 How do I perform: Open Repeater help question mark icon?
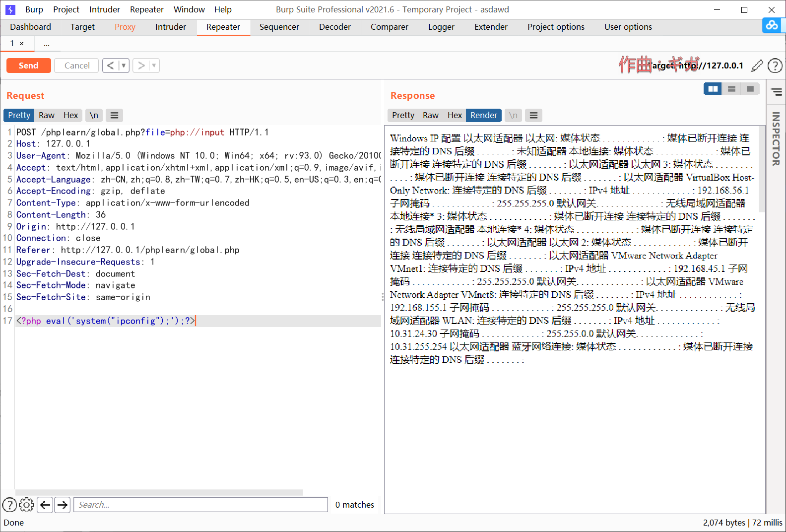coord(775,66)
